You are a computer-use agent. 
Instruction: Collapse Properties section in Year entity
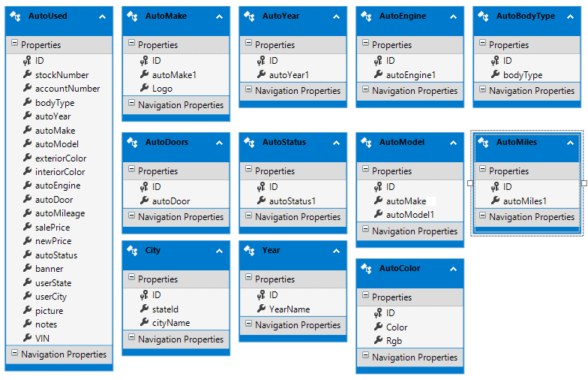click(248, 279)
